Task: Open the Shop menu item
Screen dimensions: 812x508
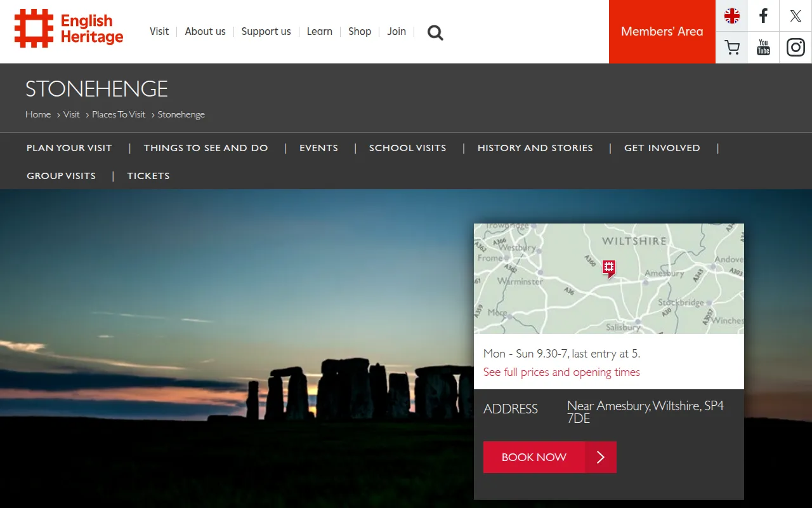Action: click(x=360, y=31)
